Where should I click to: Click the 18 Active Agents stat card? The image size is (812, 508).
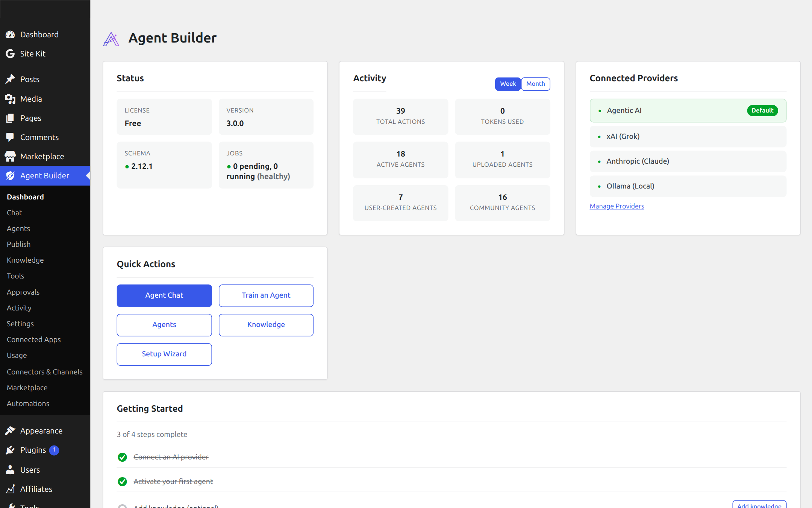[400, 160]
